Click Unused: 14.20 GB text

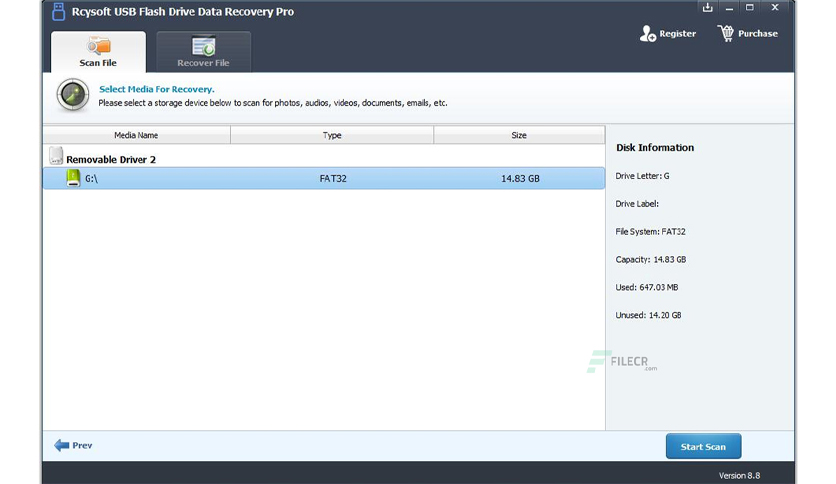point(648,315)
